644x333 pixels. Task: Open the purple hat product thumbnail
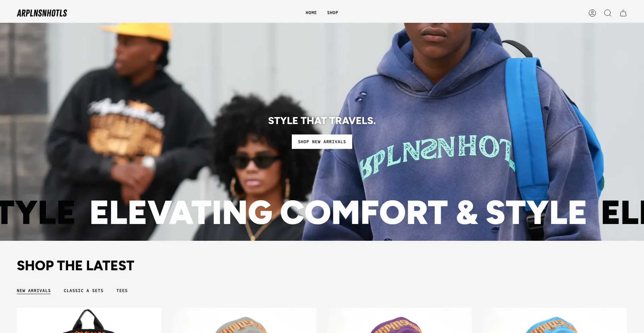click(399, 320)
